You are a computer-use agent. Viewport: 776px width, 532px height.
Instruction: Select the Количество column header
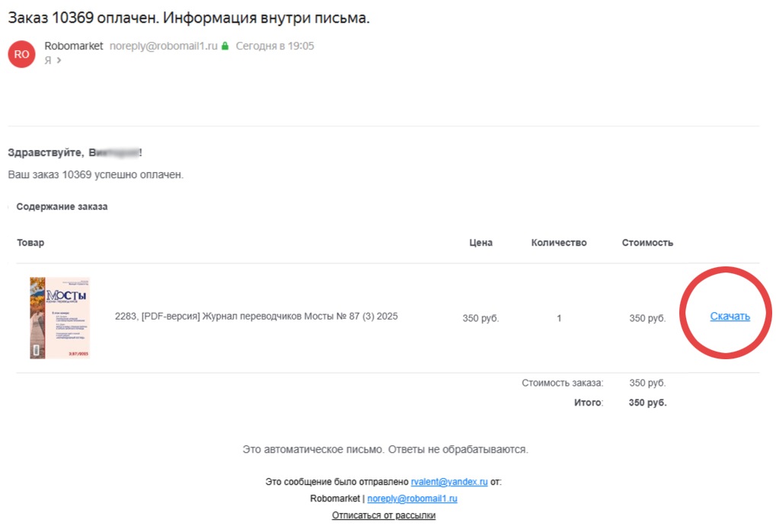559,243
